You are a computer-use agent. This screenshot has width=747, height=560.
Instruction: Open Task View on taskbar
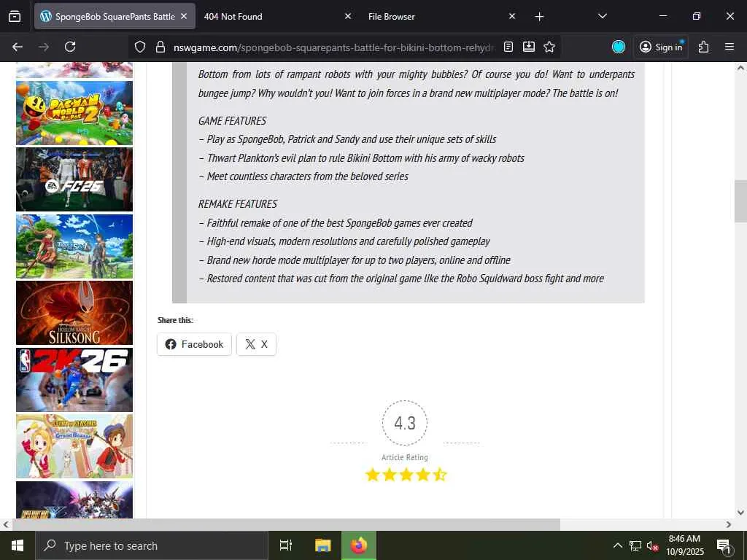click(x=286, y=545)
